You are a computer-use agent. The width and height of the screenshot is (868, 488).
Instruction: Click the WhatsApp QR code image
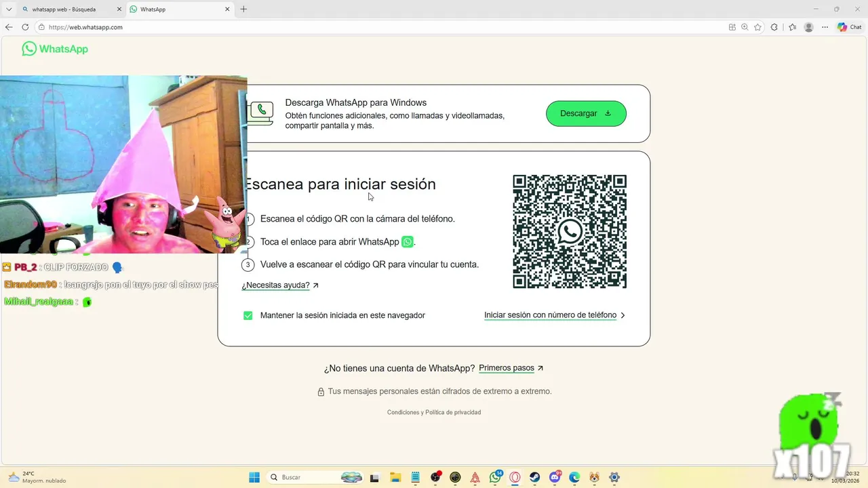click(x=570, y=232)
